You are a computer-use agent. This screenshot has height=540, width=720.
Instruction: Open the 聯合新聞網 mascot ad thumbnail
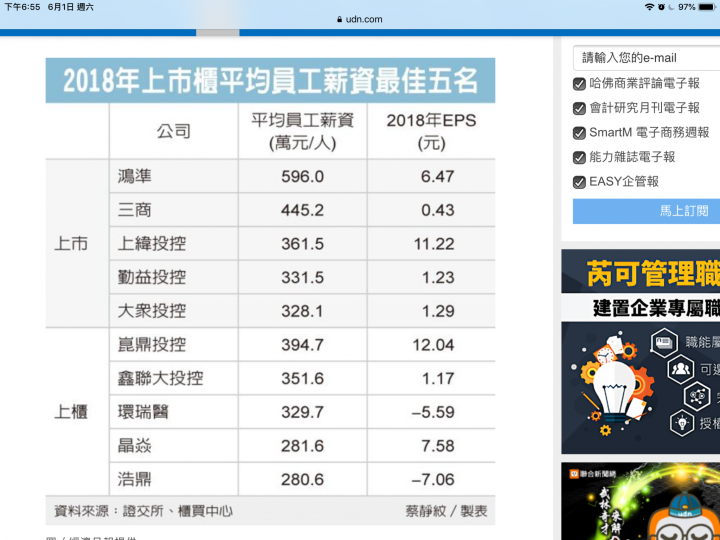tap(641, 501)
